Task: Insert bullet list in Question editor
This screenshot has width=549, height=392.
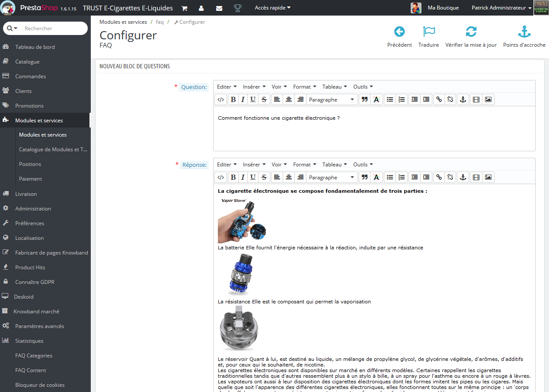Action: click(x=390, y=99)
